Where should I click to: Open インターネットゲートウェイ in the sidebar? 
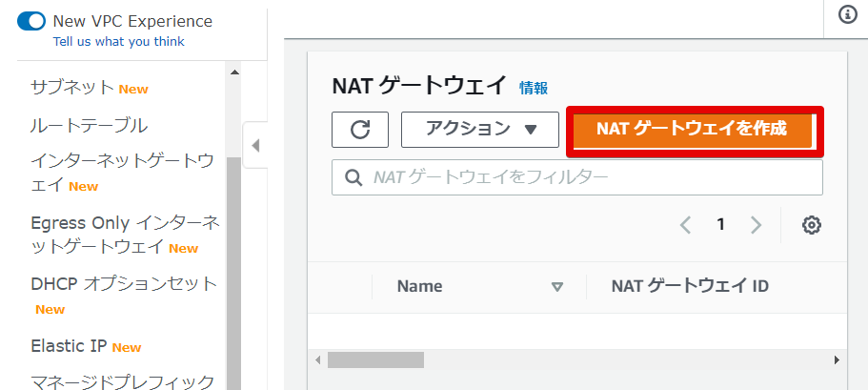(x=122, y=174)
